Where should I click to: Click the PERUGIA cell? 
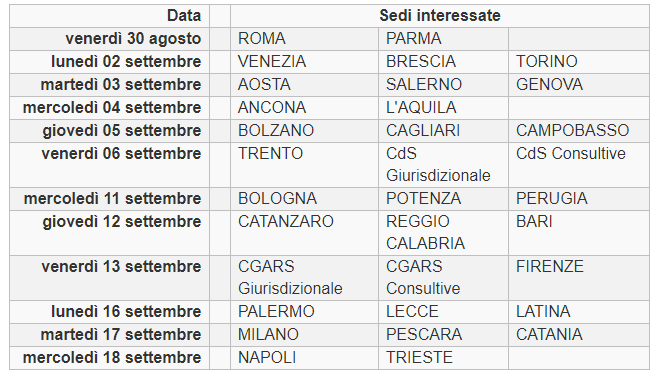pyautogui.click(x=579, y=199)
